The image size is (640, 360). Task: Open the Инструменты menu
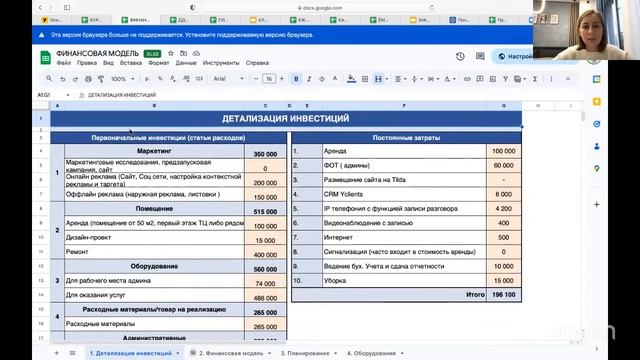tap(221, 63)
